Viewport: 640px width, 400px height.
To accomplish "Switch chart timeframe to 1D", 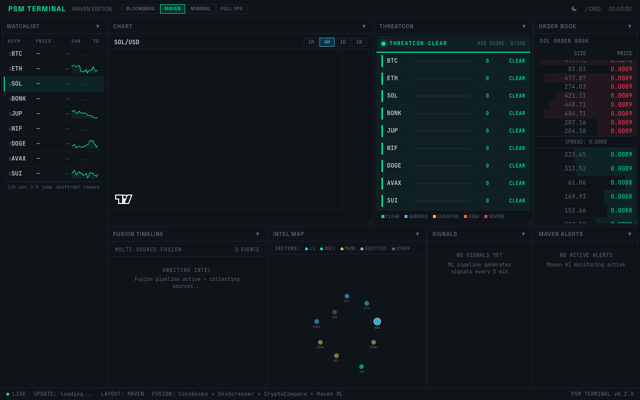I will point(343,42).
